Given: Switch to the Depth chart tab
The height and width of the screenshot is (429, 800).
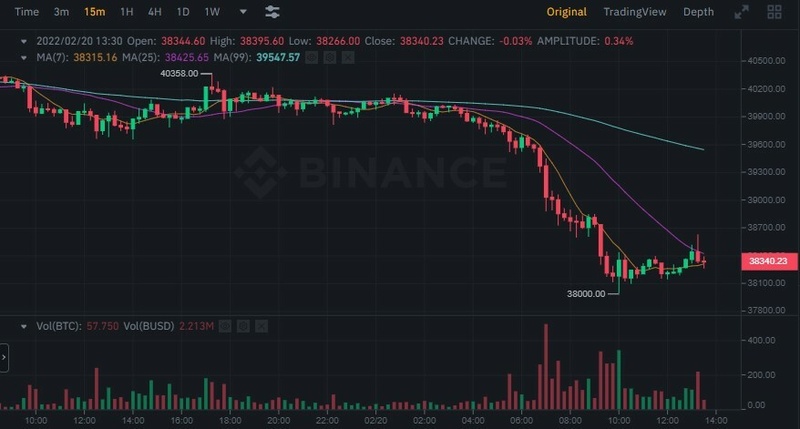Looking at the screenshot, I should pos(698,12).
